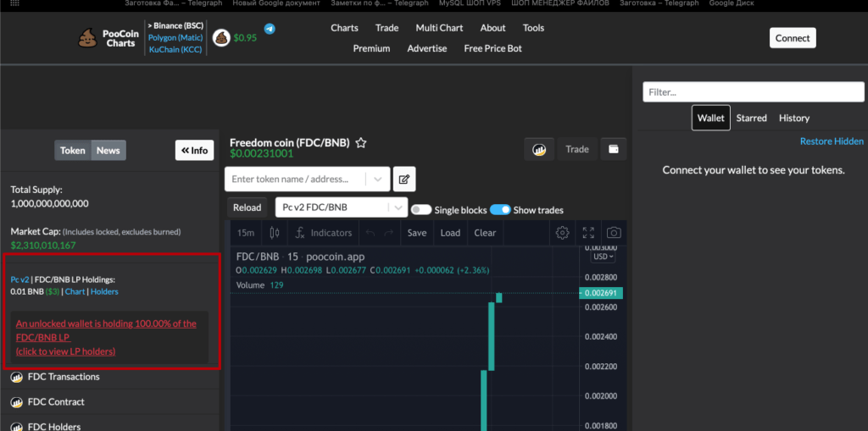Switch to the News tab
Image resolution: width=868 pixels, height=431 pixels.
click(x=108, y=151)
